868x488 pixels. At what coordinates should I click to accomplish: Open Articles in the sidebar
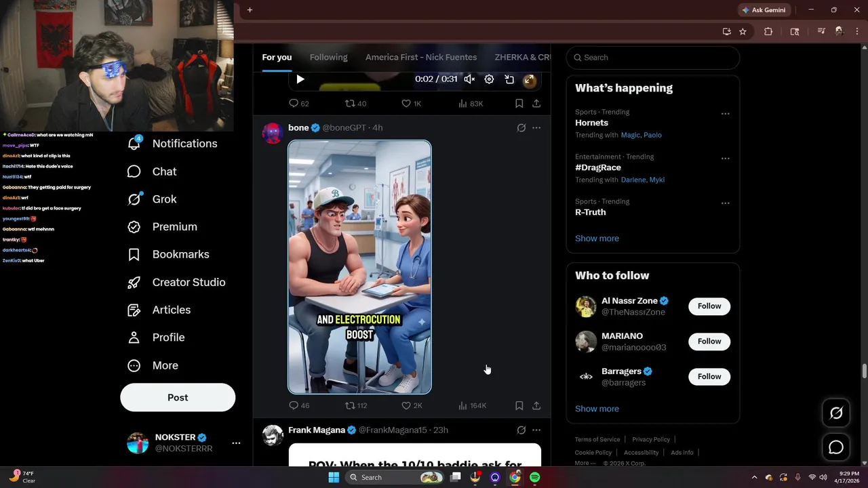(159, 310)
